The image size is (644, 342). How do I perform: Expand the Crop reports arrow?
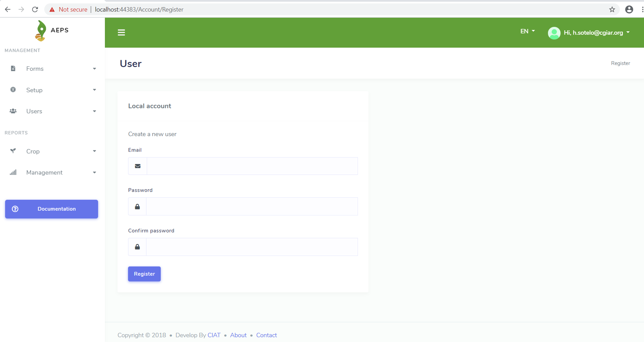[x=94, y=151]
